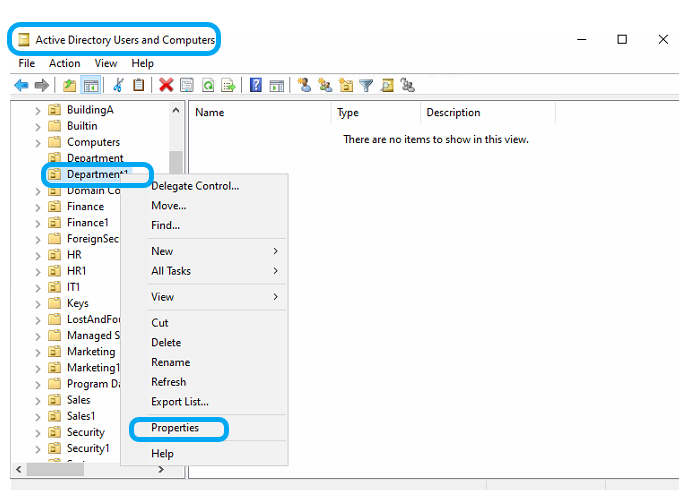Select the Marketing organizational unit

point(82,352)
